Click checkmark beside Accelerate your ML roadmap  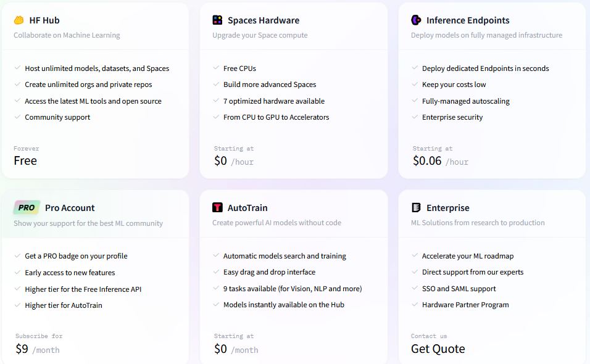click(x=415, y=255)
